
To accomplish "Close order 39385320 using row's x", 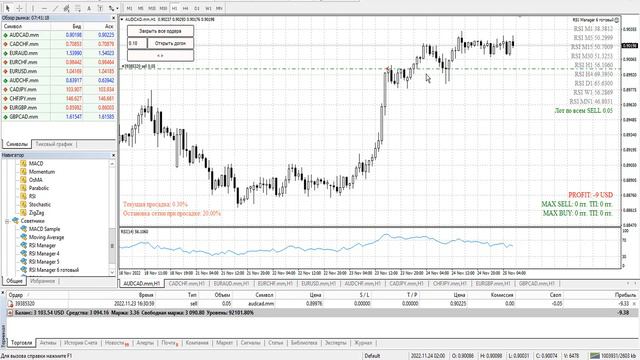I will coord(634,304).
